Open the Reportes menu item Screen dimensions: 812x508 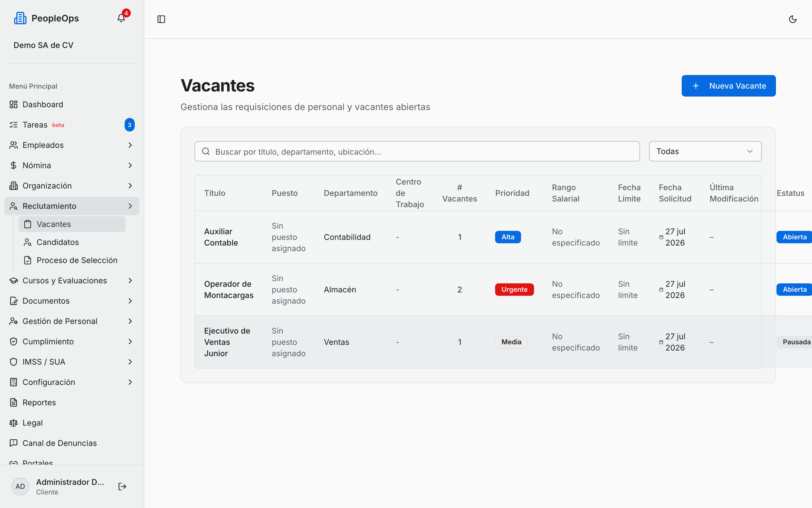coord(72,402)
